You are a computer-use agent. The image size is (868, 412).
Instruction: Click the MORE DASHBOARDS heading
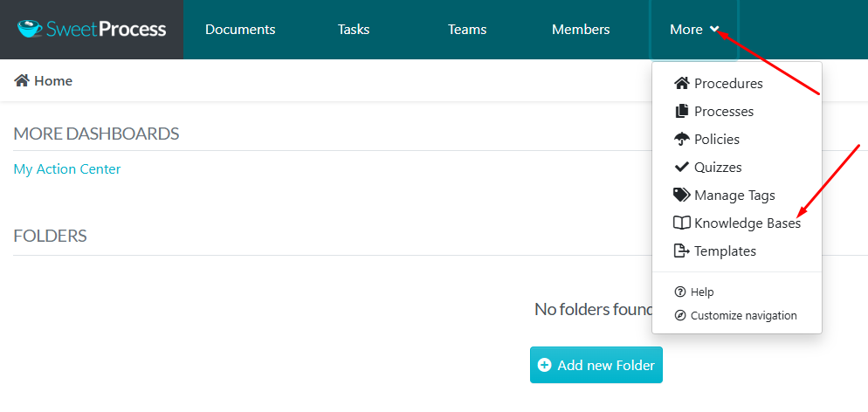tap(96, 134)
